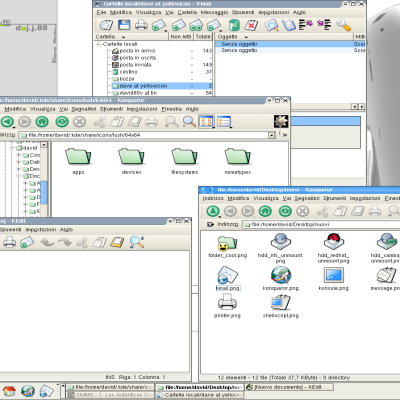Select the posta in arrivo folder
This screenshot has height=400, width=400.
[x=137, y=51]
